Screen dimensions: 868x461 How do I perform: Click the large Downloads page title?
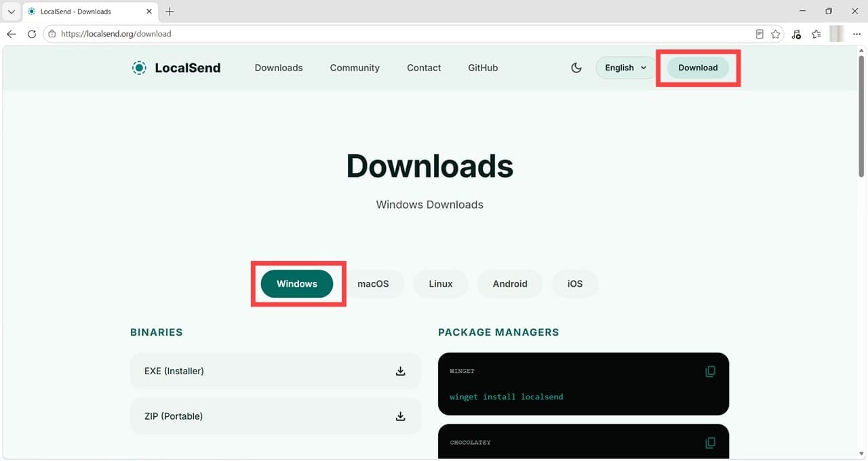430,165
